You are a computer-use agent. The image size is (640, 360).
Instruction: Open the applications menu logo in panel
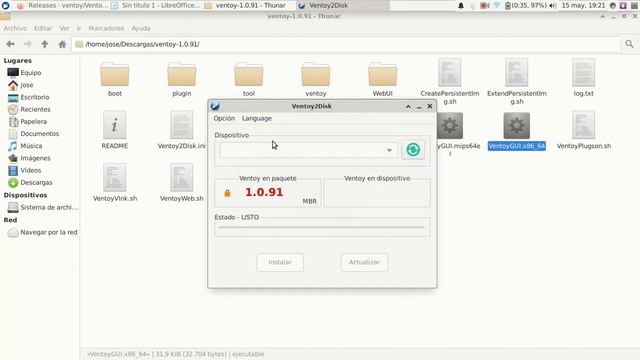[5, 5]
